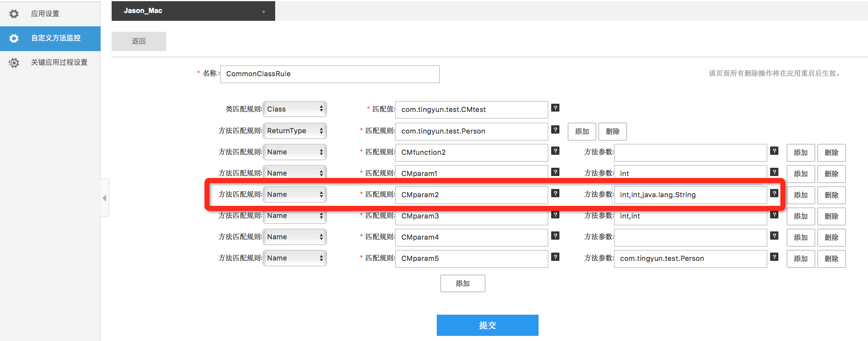The height and width of the screenshot is (341, 868).
Task: Click help icon beside com.tingyun.test.CMtest field
Action: [x=555, y=108]
